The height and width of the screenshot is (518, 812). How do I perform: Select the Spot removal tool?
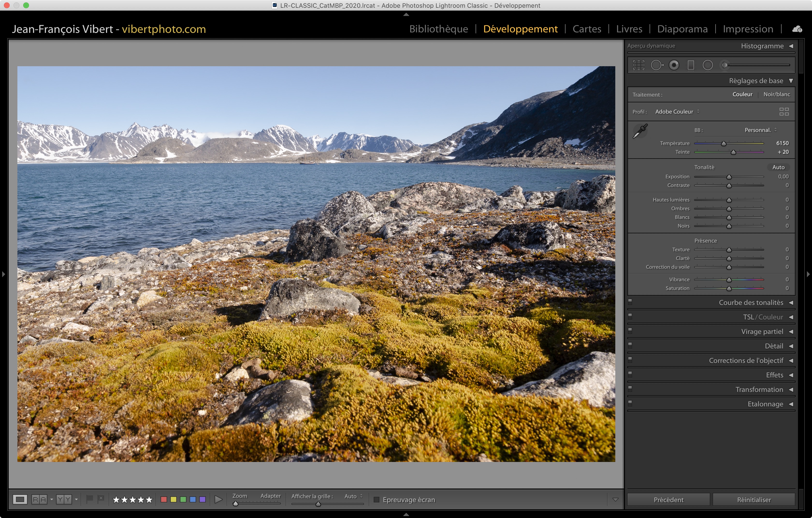(x=656, y=65)
